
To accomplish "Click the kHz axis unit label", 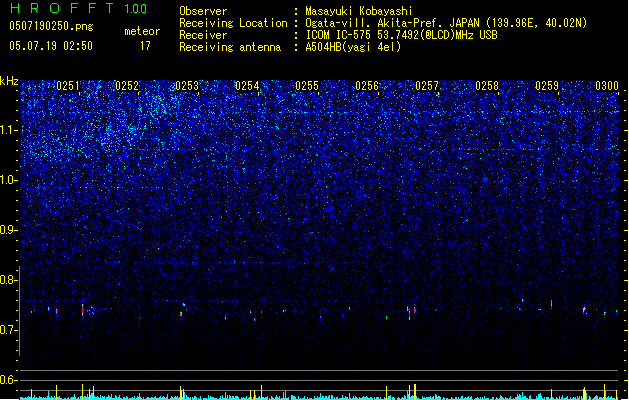I will [9, 81].
